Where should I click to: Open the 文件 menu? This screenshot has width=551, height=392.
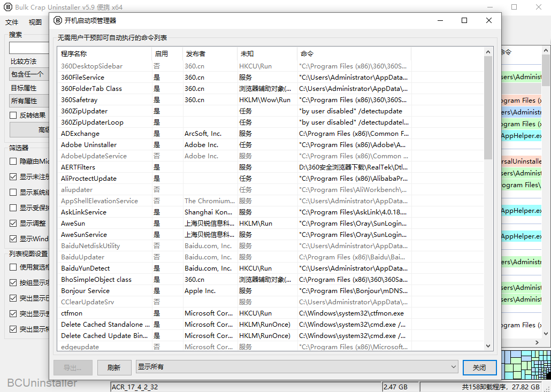[12, 22]
